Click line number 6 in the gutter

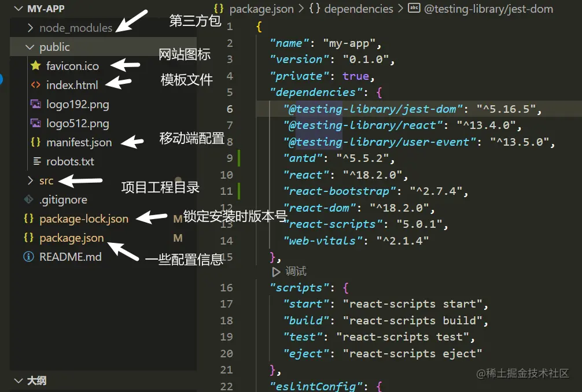(230, 109)
